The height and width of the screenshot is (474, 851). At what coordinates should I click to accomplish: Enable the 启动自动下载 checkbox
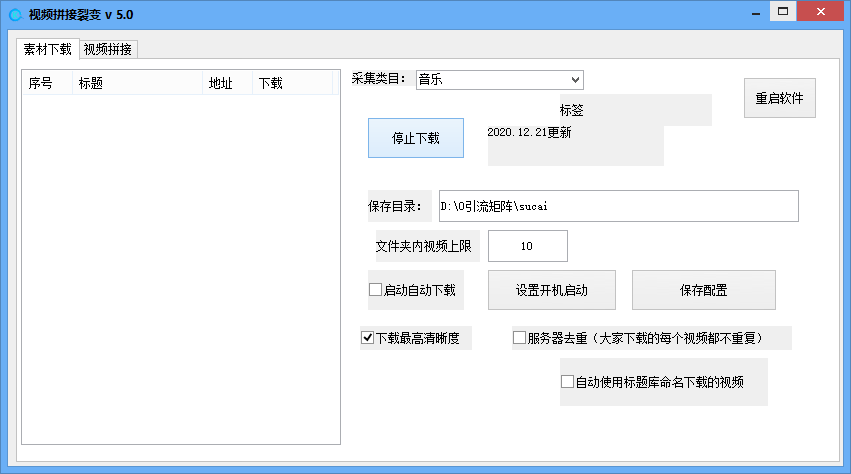pos(376,290)
